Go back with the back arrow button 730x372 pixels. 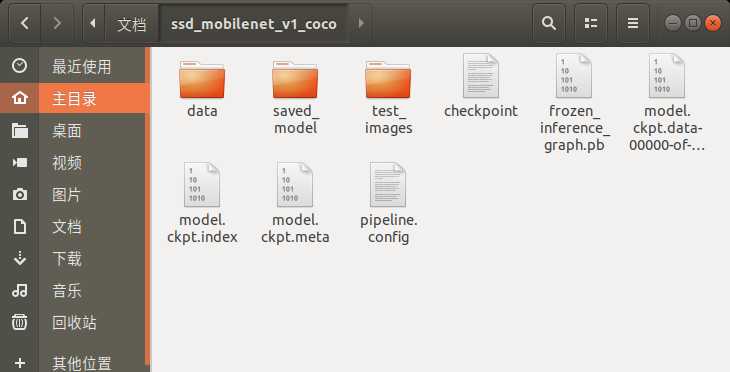pos(25,23)
